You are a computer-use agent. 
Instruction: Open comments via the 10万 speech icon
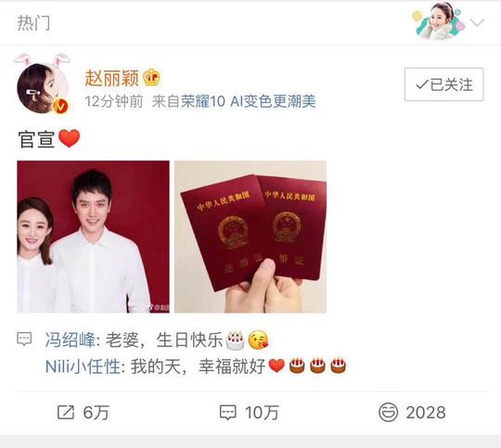click(228, 413)
